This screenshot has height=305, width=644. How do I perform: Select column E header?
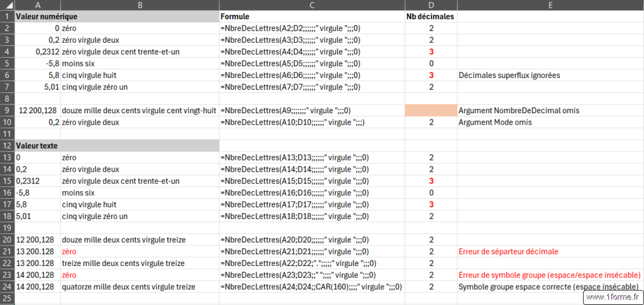[x=551, y=5]
